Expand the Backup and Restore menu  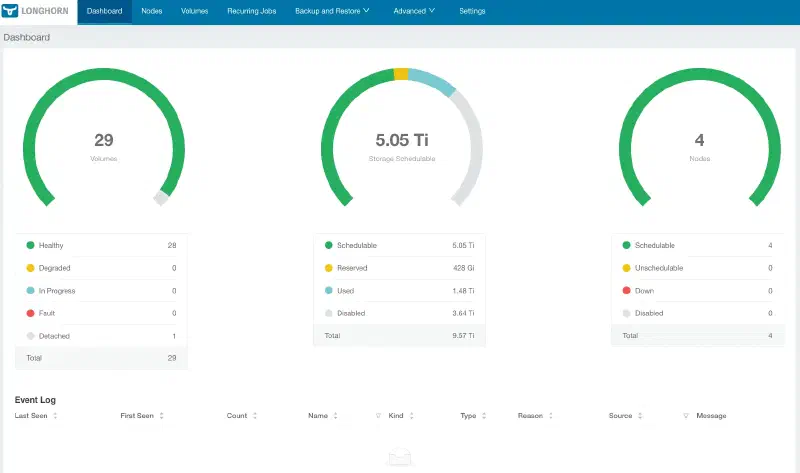coord(332,11)
